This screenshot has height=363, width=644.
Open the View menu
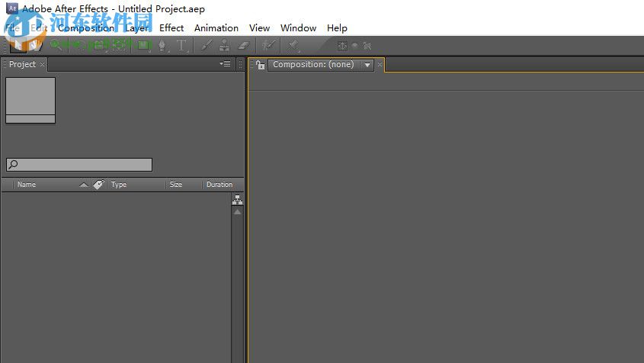point(259,28)
